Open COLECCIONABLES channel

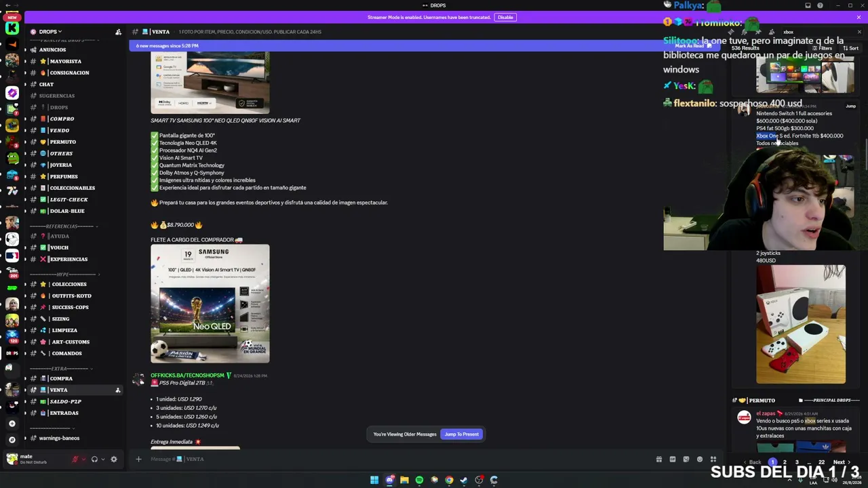[x=73, y=188]
